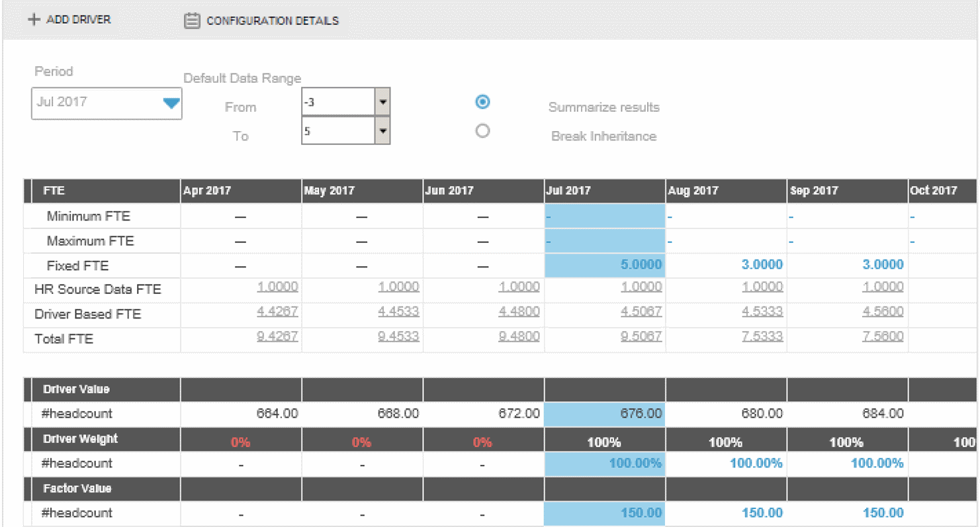The height and width of the screenshot is (527, 980).
Task: Click Maximum FTE cell for Jul 2017
Action: coord(605,241)
